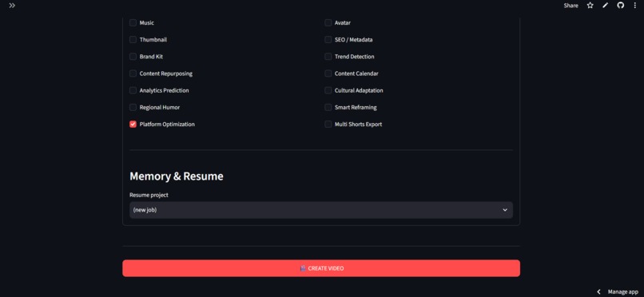Viewport: 644px width, 297px height.
Task: Open Manage app panel
Action: point(623,291)
